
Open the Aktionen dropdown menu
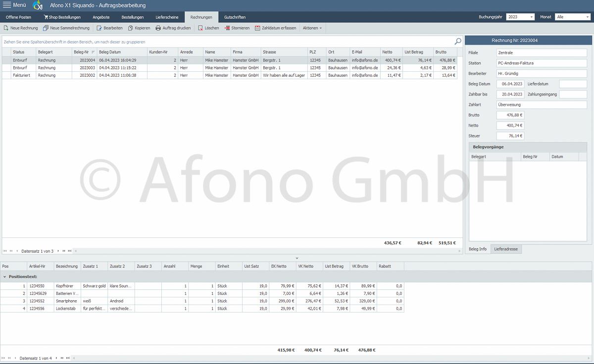point(312,28)
